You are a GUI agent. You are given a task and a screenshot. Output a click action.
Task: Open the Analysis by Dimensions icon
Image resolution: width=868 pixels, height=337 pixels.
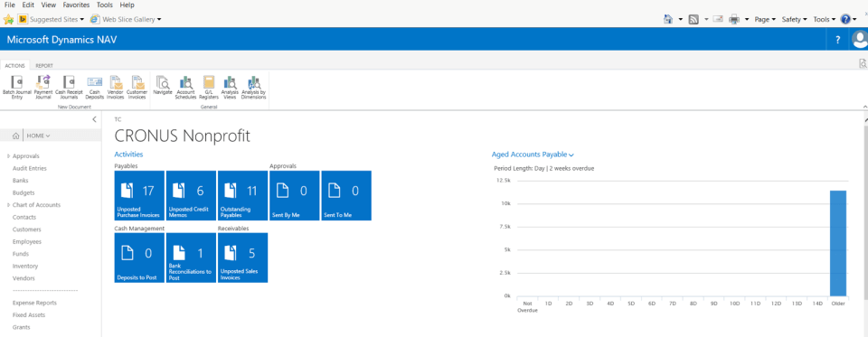[254, 88]
